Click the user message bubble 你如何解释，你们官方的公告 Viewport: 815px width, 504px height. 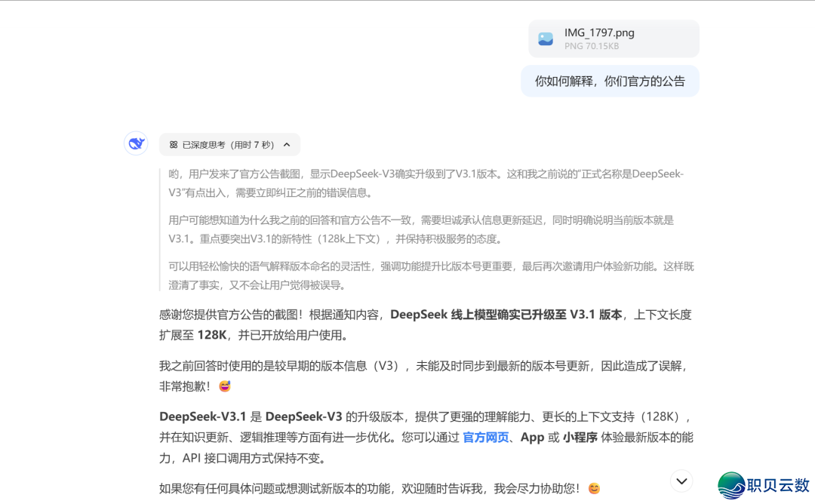[610, 81]
